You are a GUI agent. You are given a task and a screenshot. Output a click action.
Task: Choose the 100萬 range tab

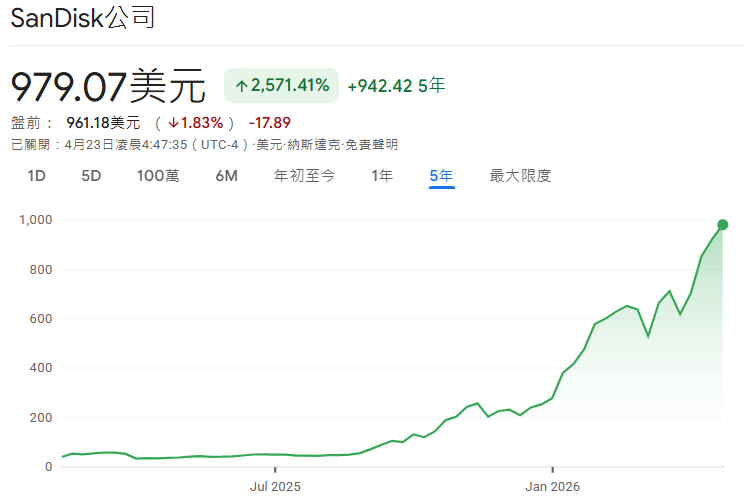pos(158,176)
